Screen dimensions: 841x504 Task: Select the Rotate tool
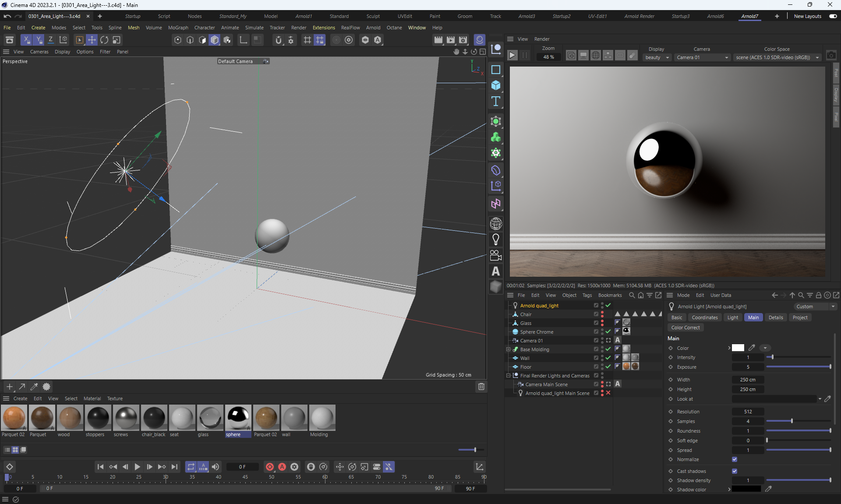[x=104, y=40]
